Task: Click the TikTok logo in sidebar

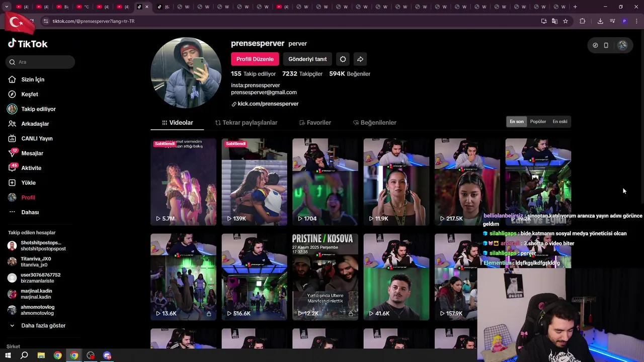Action: (28, 44)
